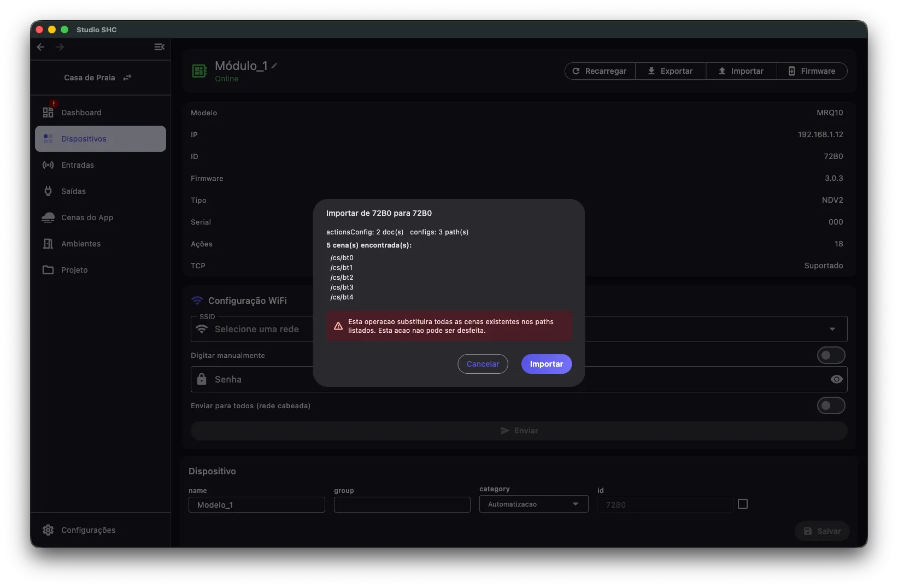Open the category Automatizacao dropdown
The height and width of the screenshot is (588, 898).
534,504
